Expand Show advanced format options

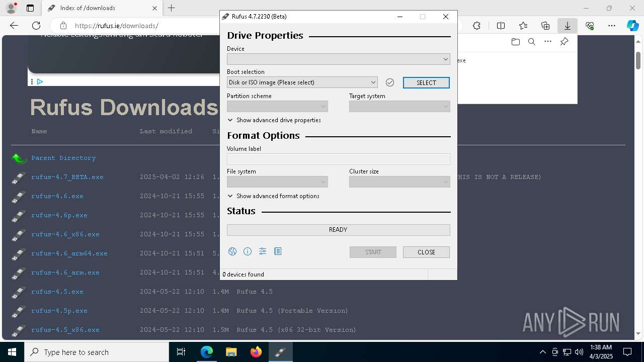click(273, 196)
